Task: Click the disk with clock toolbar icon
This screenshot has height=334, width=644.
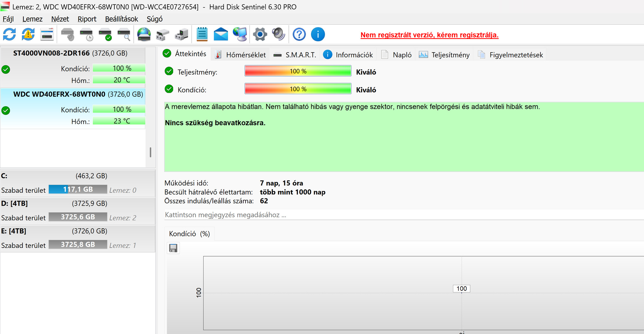Action: [x=86, y=34]
